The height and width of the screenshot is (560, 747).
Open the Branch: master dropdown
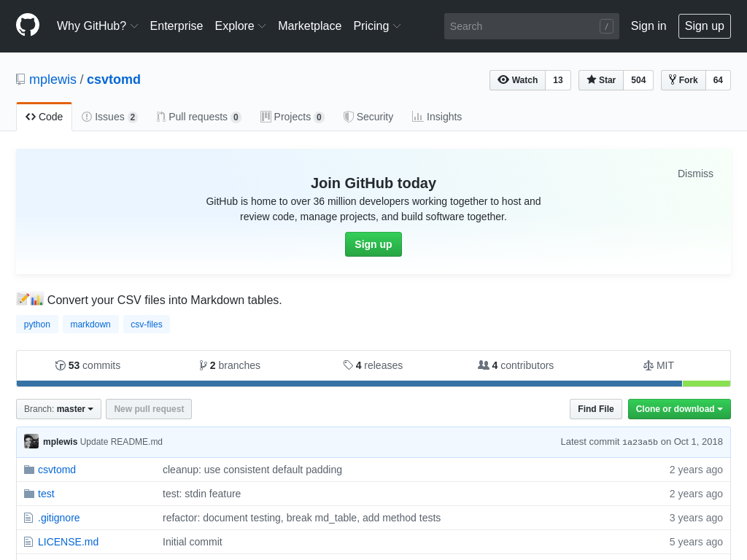pyautogui.click(x=58, y=409)
